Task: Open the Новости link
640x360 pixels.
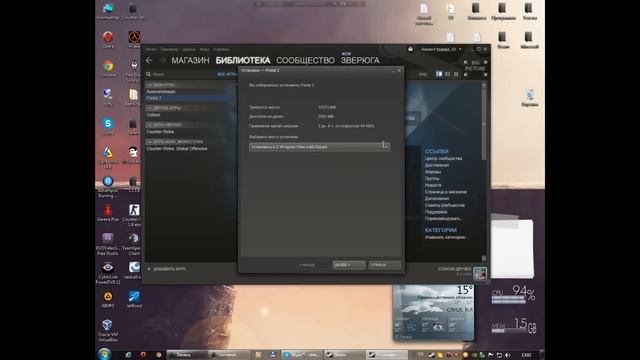Action: (x=433, y=185)
